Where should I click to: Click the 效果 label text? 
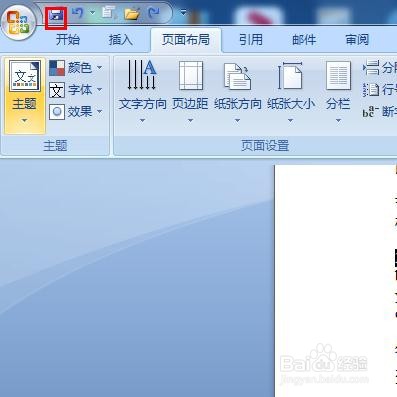80,112
